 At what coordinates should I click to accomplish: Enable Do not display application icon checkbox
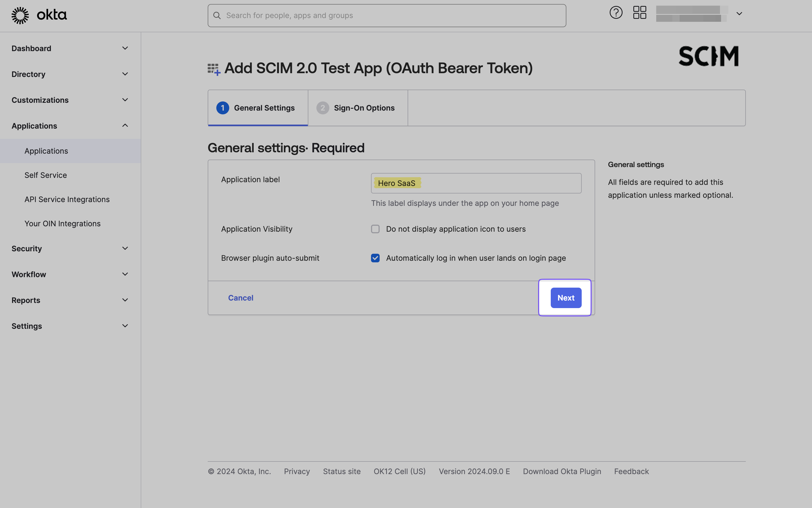[375, 229]
